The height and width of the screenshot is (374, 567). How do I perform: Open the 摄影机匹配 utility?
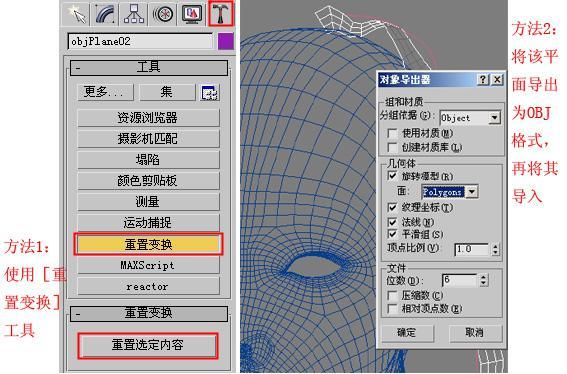pyautogui.click(x=148, y=139)
